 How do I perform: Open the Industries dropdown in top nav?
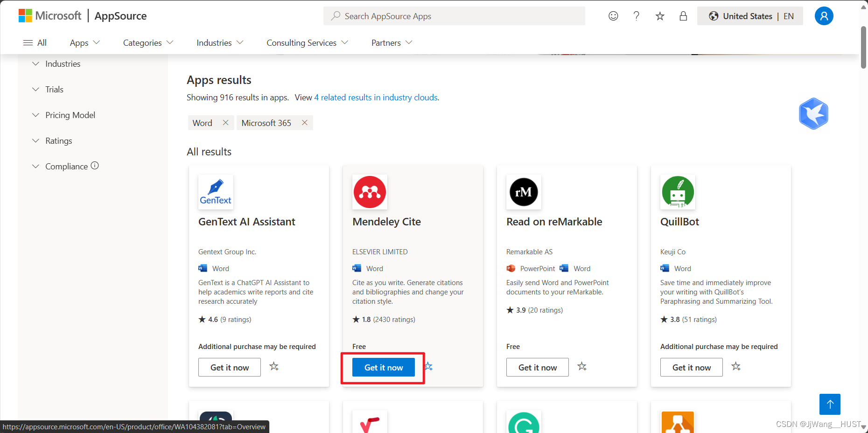coord(220,42)
